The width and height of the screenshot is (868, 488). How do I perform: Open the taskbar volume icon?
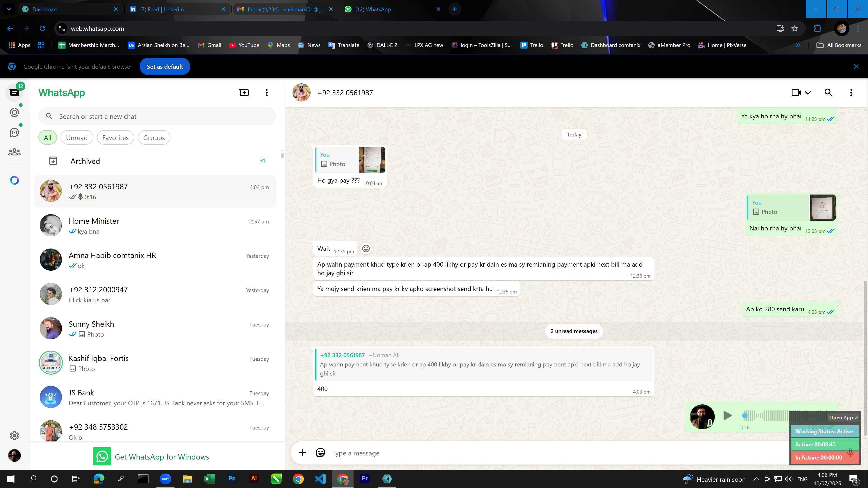pos(788,479)
